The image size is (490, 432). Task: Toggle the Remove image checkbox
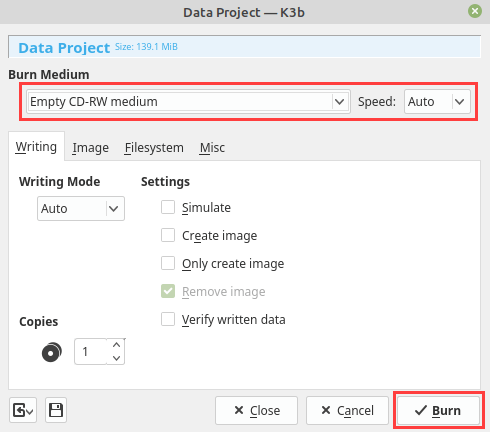[x=168, y=291]
